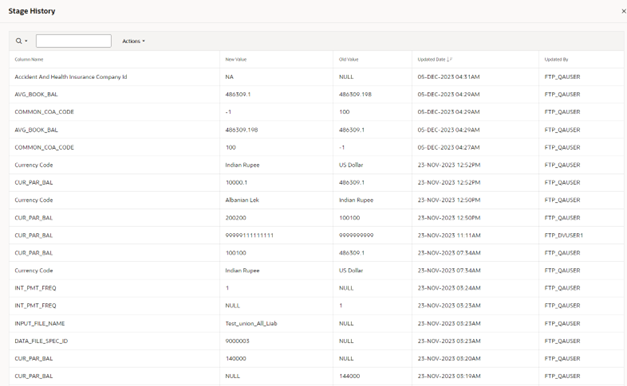Click the 'Stage History' dialog title
627x386 pixels.
32,11
